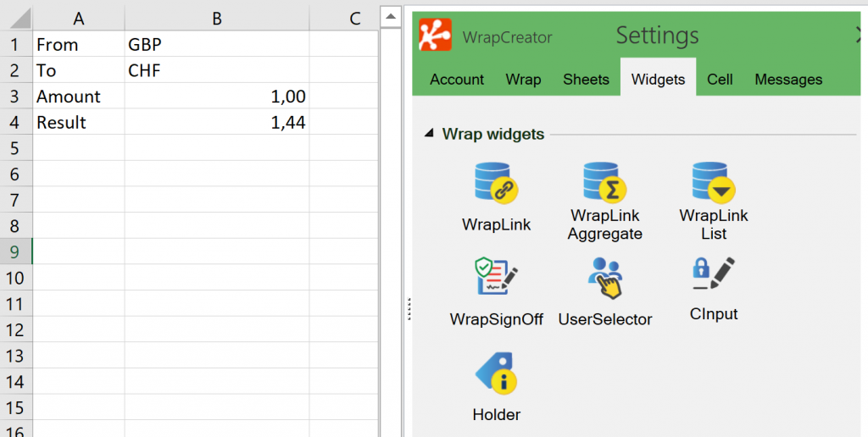Image resolution: width=868 pixels, height=437 pixels.
Task: Select the cell labeled To
Action: 79,70
